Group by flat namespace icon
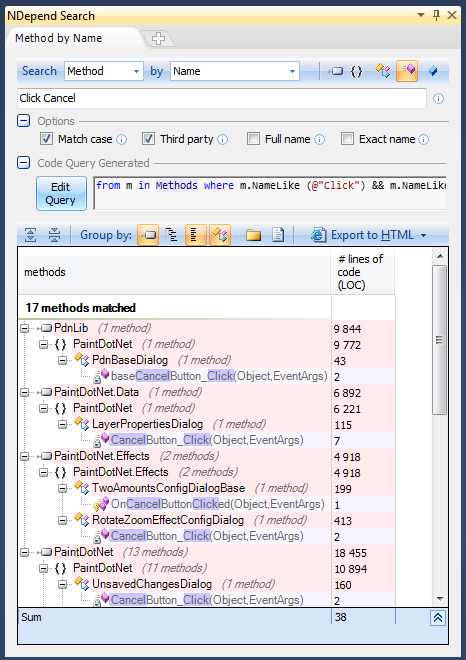 [x=196, y=235]
